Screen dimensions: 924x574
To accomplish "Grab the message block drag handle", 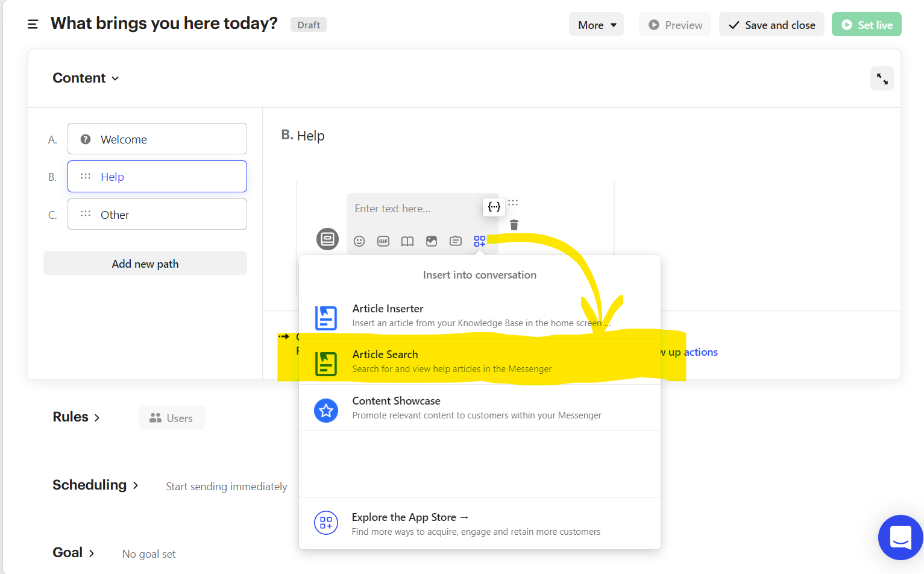I will point(513,203).
